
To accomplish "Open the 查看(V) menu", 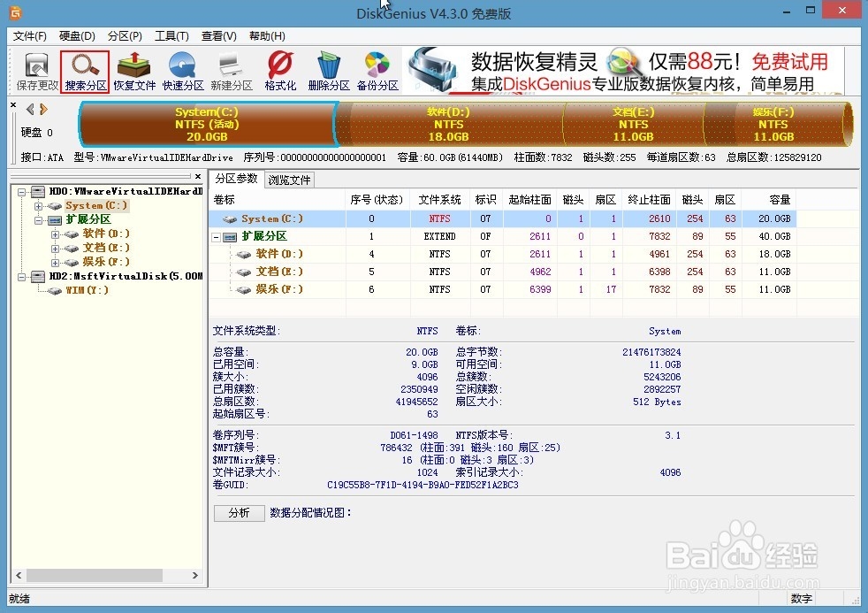I will pyautogui.click(x=218, y=36).
